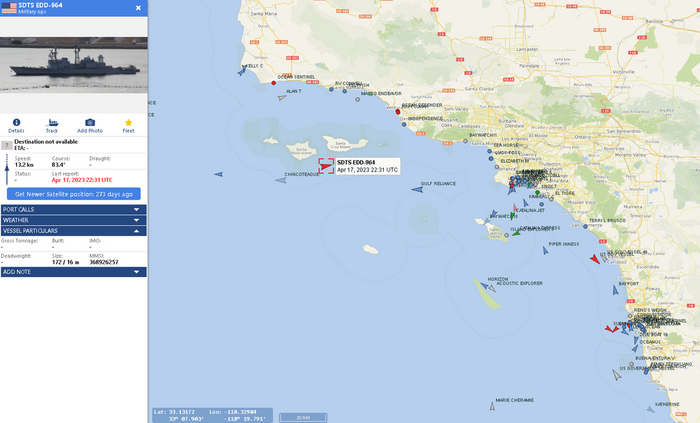Click the Add Photo camera icon
Image resolution: width=700 pixels, height=423 pixels.
[x=90, y=122]
